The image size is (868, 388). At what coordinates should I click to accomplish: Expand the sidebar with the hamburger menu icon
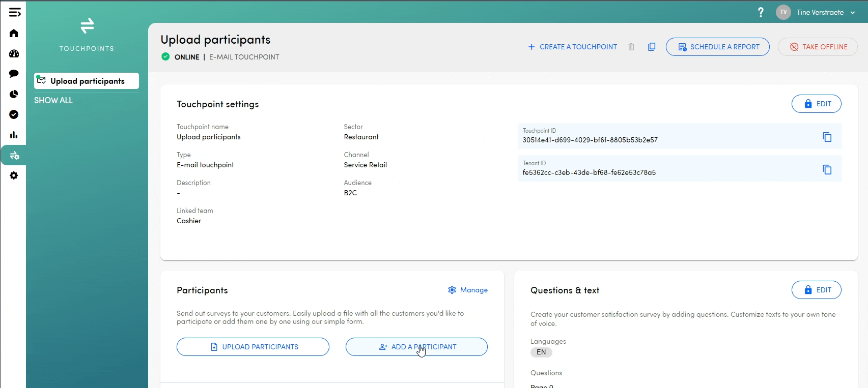click(x=14, y=12)
